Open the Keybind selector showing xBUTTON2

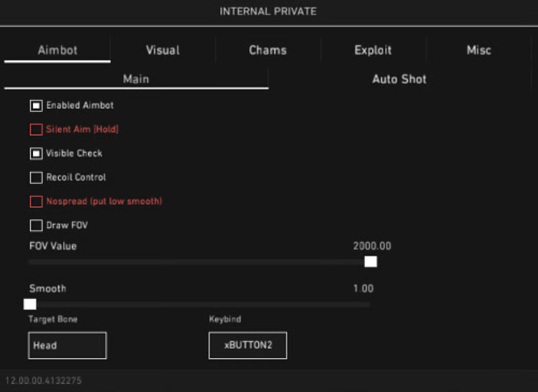point(247,345)
